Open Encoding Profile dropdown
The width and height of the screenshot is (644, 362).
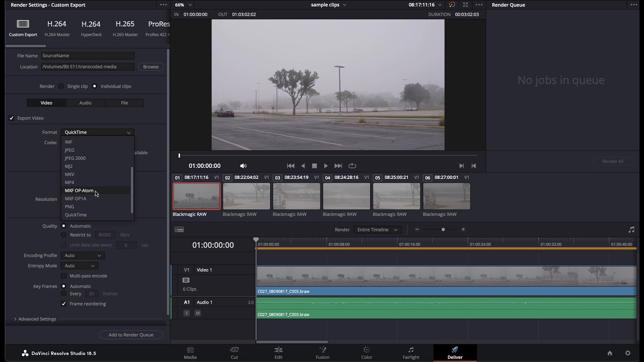pyautogui.click(x=83, y=255)
